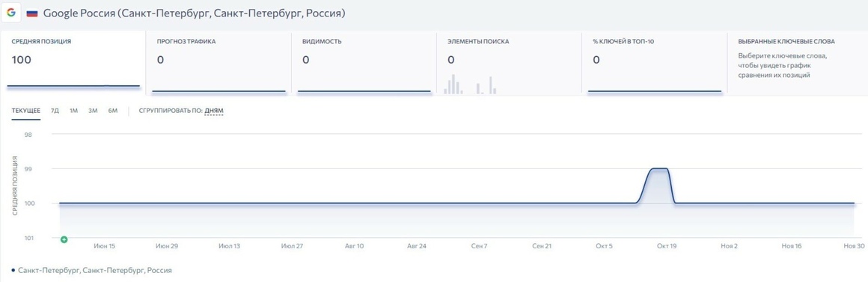Select the 1М time range

pos(73,111)
